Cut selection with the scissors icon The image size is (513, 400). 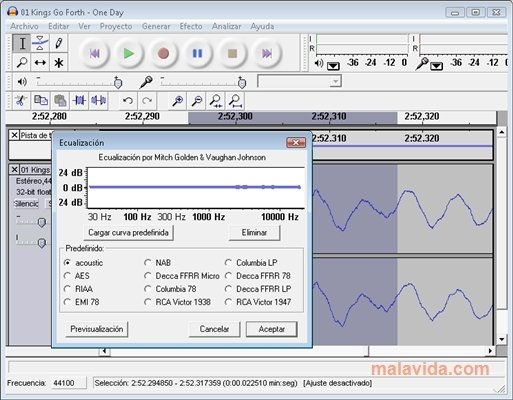click(21, 100)
